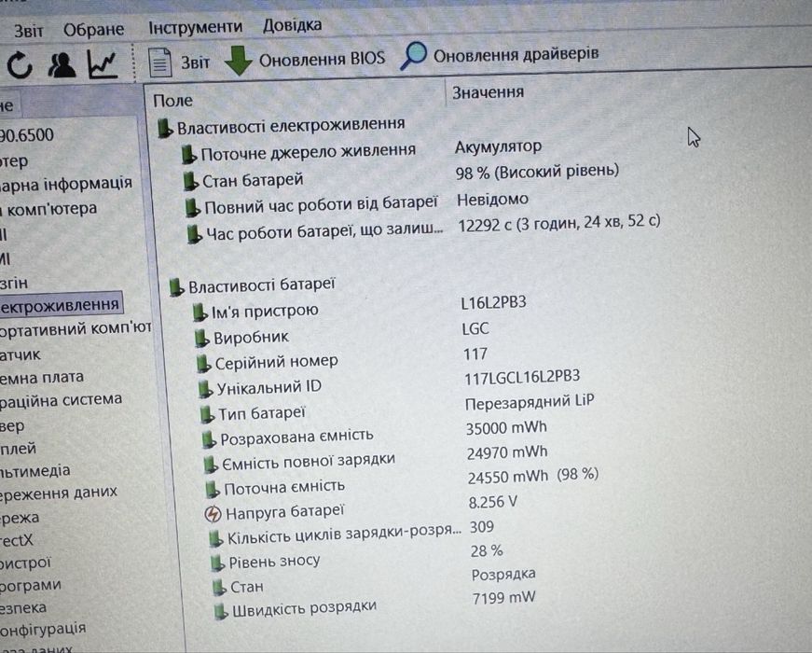Click the discharge rate value 7199 mW
The image size is (812, 653).
tap(503, 598)
